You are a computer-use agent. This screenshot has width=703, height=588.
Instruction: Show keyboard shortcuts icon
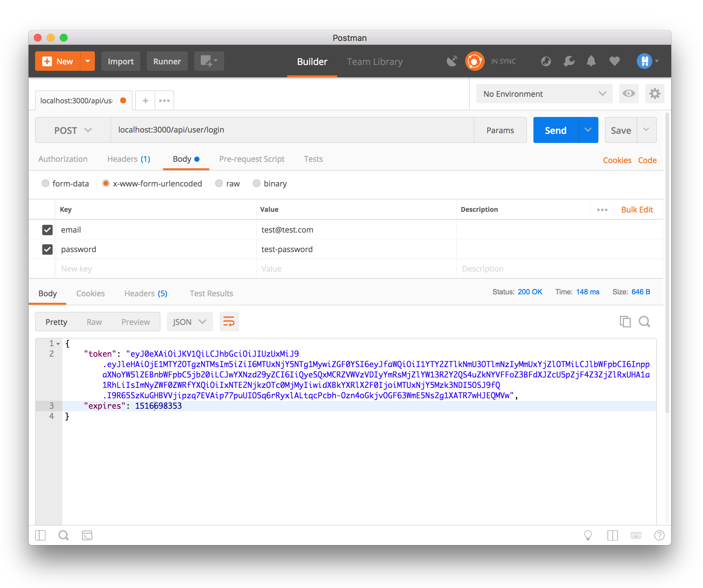pyautogui.click(x=636, y=535)
